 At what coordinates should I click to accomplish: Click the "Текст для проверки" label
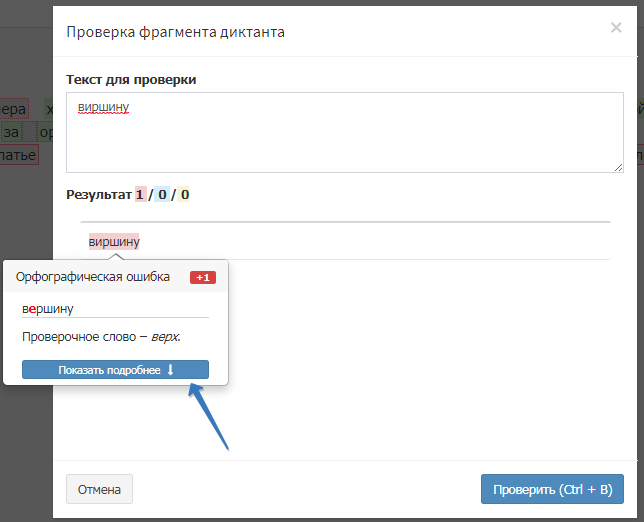131,79
